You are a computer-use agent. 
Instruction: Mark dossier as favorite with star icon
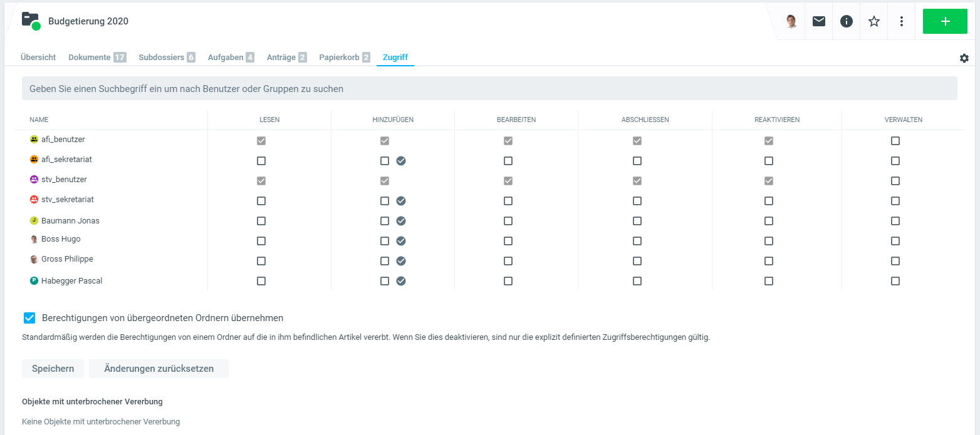(873, 21)
